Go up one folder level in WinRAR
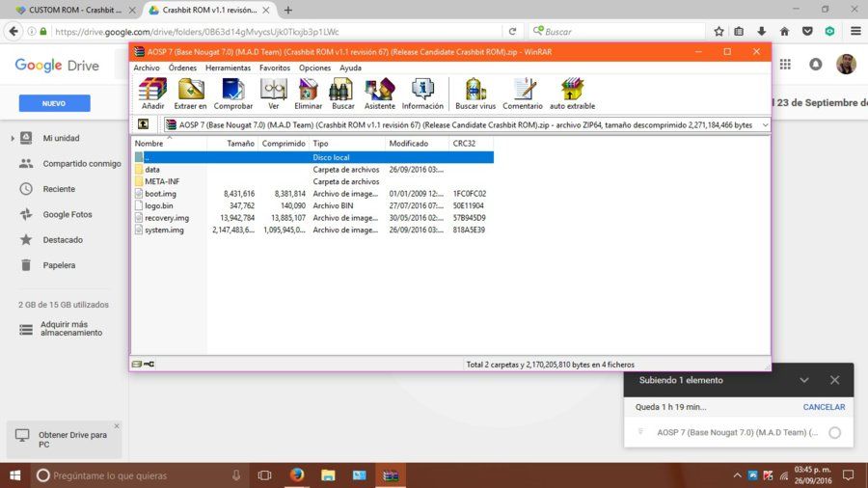 [144, 124]
